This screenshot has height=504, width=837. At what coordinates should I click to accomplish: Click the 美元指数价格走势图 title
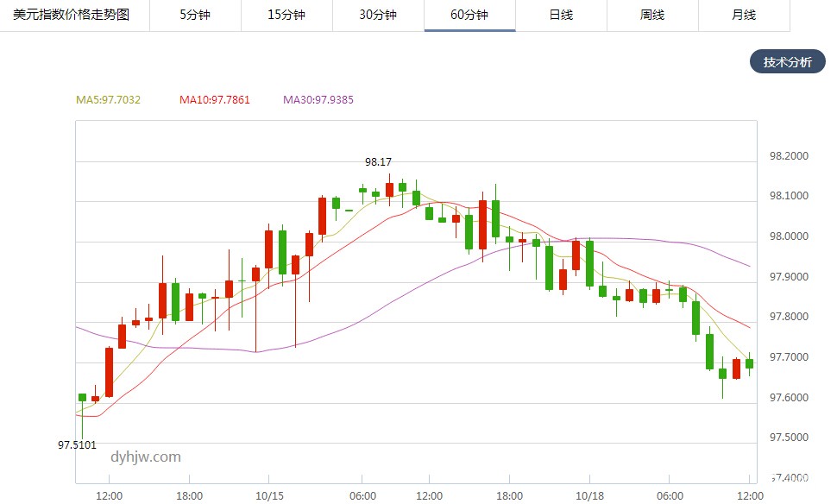[71, 16]
